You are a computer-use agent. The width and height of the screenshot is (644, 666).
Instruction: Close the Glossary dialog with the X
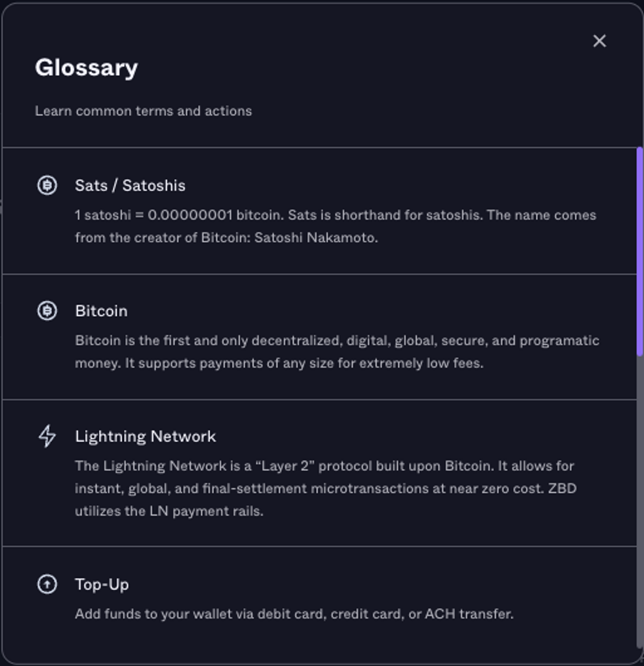point(600,41)
